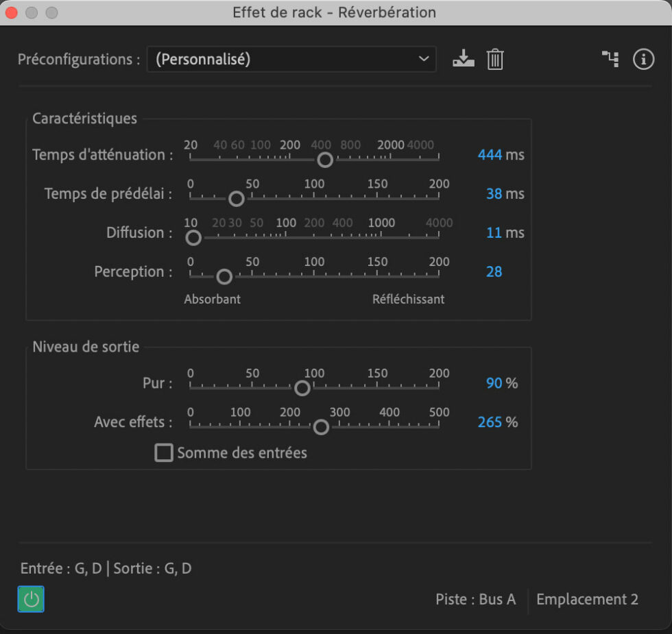The width and height of the screenshot is (672, 634).
Task: Click the Temps de prédélai slider handle
Action: point(236,199)
